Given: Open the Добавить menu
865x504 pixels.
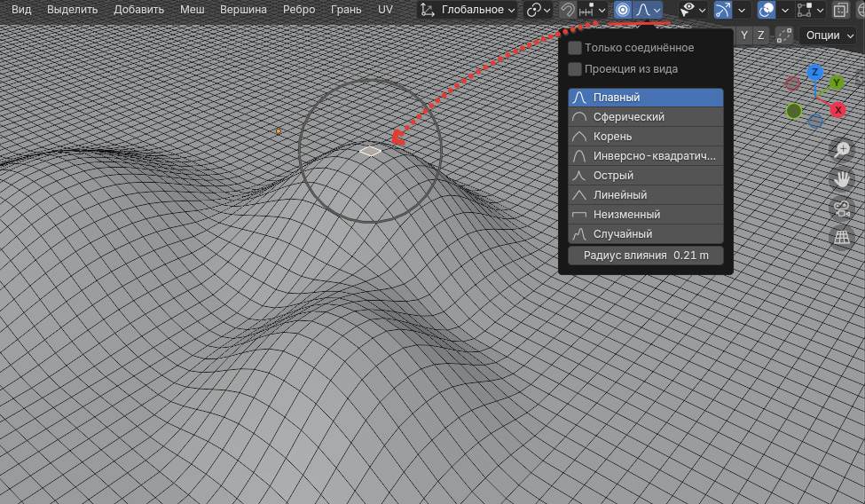Looking at the screenshot, I should 138,10.
